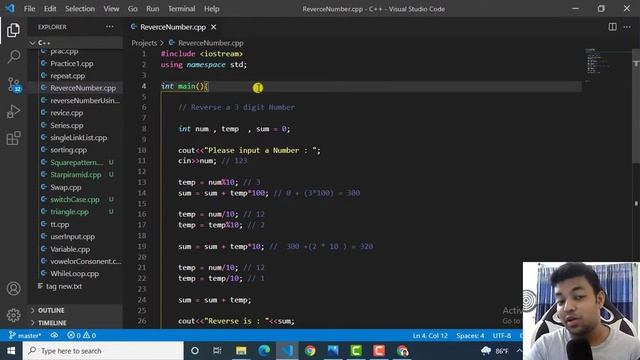Click Spaces: 4 indentation setting

470,336
